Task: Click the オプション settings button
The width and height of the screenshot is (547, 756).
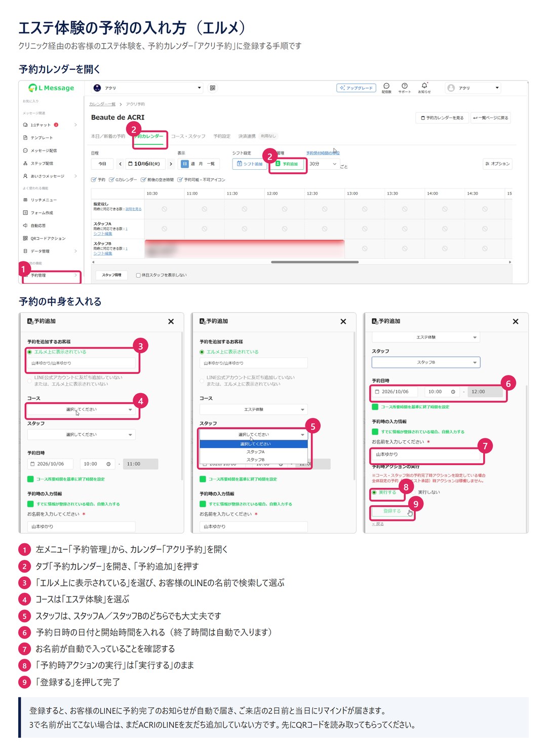Action: 497,164
